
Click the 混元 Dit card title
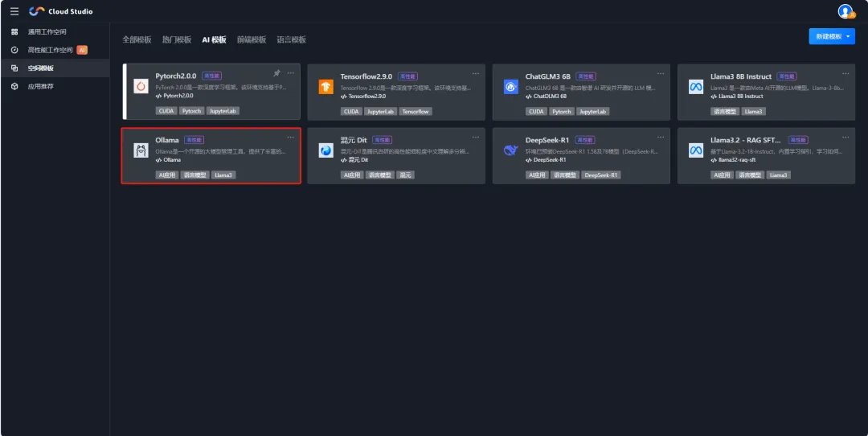(x=354, y=140)
